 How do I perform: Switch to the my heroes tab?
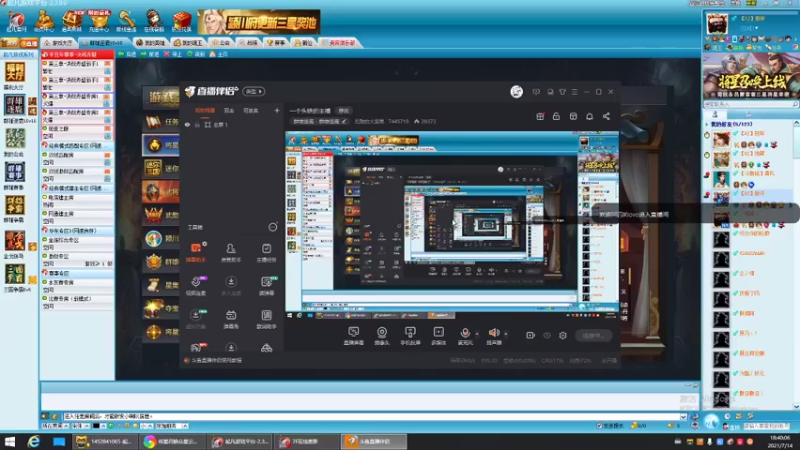pyautogui.click(x=151, y=43)
